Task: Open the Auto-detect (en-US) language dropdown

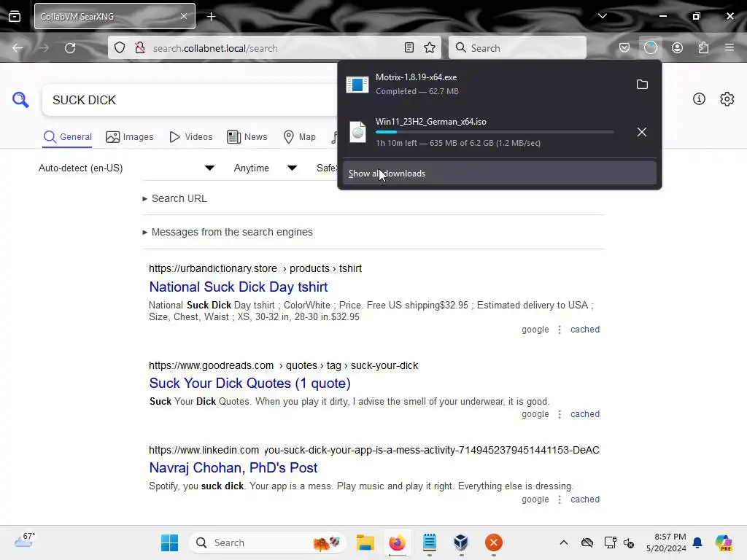Action: coord(126,168)
